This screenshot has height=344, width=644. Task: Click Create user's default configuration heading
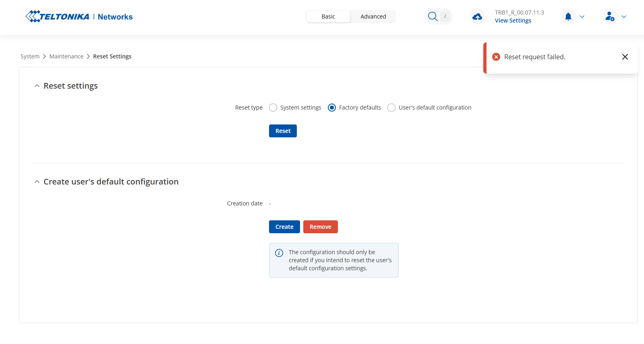pyautogui.click(x=111, y=182)
